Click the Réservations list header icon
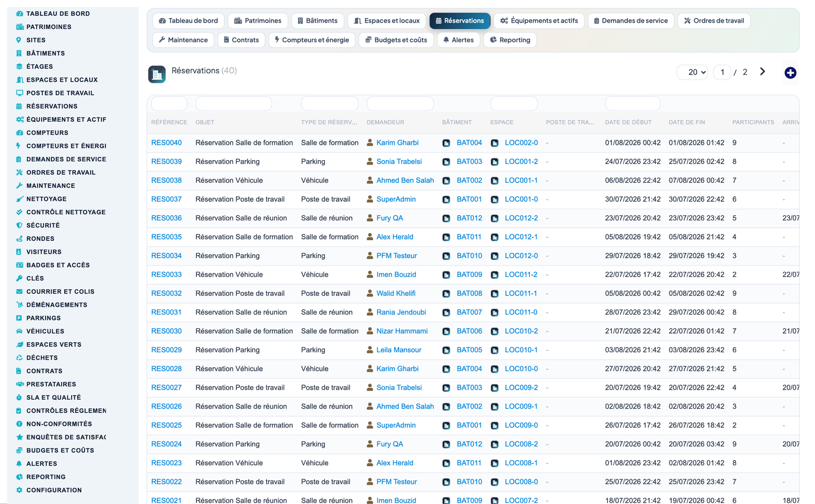 click(x=157, y=74)
